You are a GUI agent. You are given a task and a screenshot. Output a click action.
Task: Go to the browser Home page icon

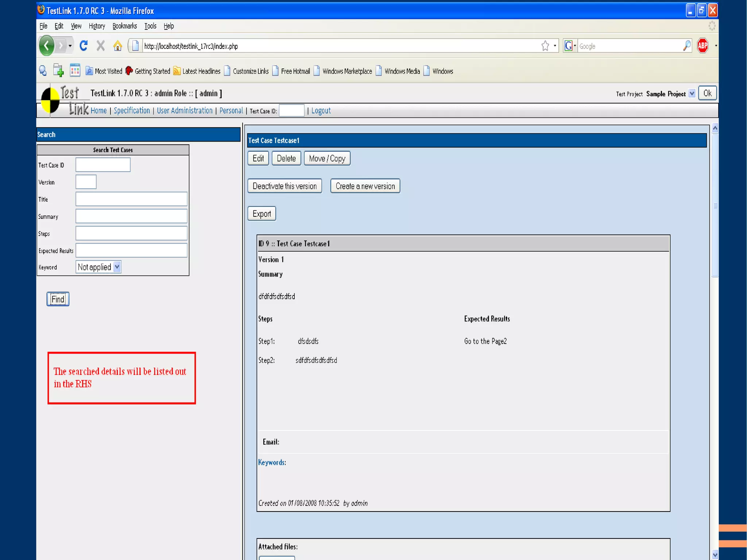117,46
